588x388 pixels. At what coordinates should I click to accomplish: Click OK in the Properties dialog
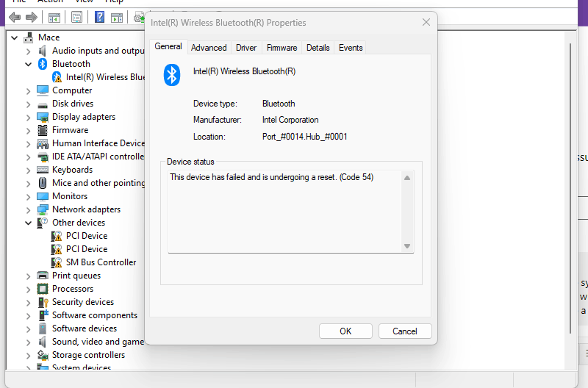click(x=345, y=331)
